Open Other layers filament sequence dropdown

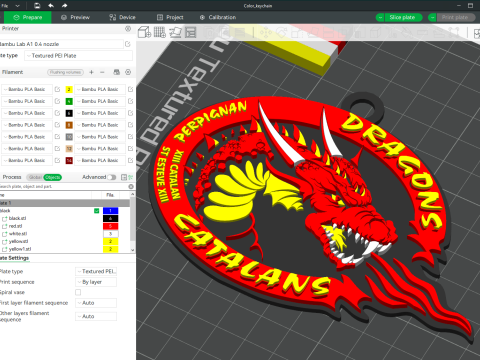pyautogui.click(x=96, y=316)
